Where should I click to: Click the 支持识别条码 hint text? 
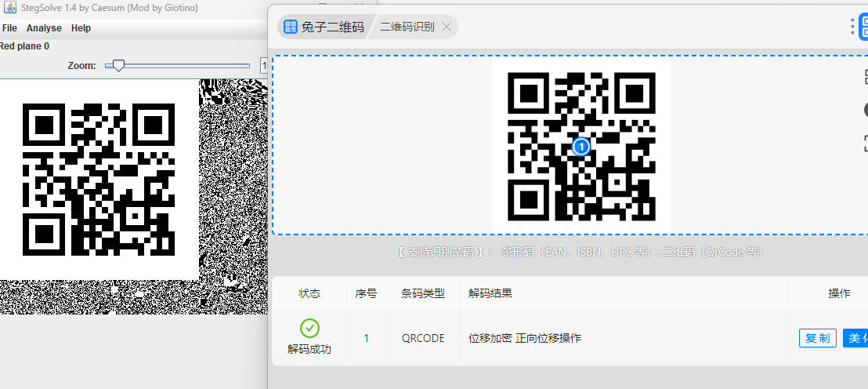point(581,252)
